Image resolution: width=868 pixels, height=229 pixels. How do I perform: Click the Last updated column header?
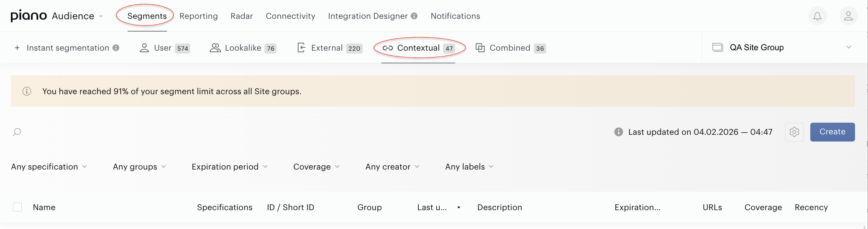click(432, 207)
